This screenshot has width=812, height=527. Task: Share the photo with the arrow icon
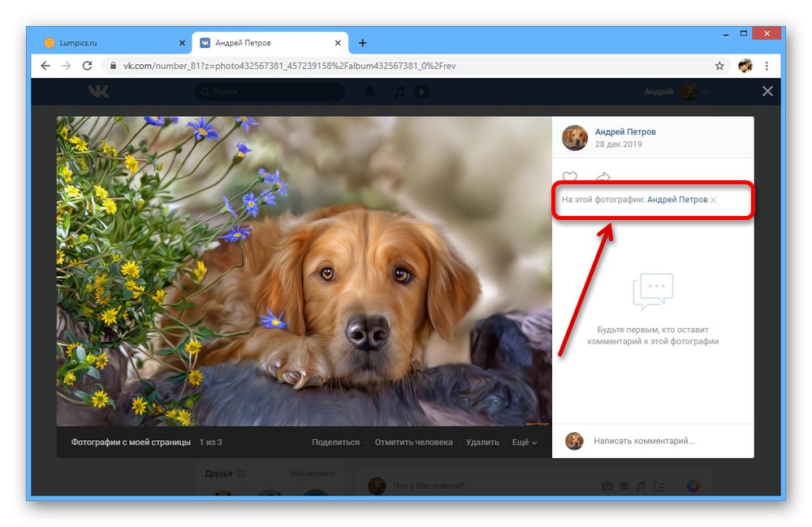click(x=603, y=177)
